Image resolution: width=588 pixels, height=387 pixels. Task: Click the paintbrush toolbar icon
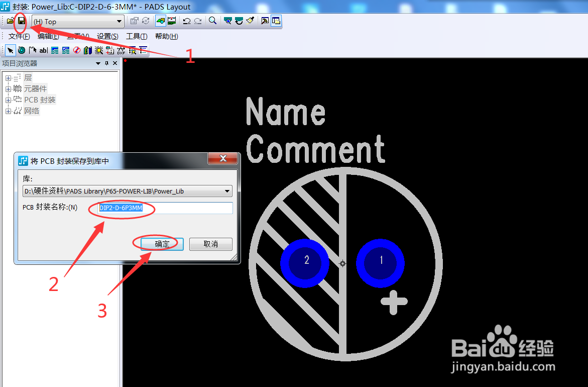pyautogui.click(x=250, y=21)
